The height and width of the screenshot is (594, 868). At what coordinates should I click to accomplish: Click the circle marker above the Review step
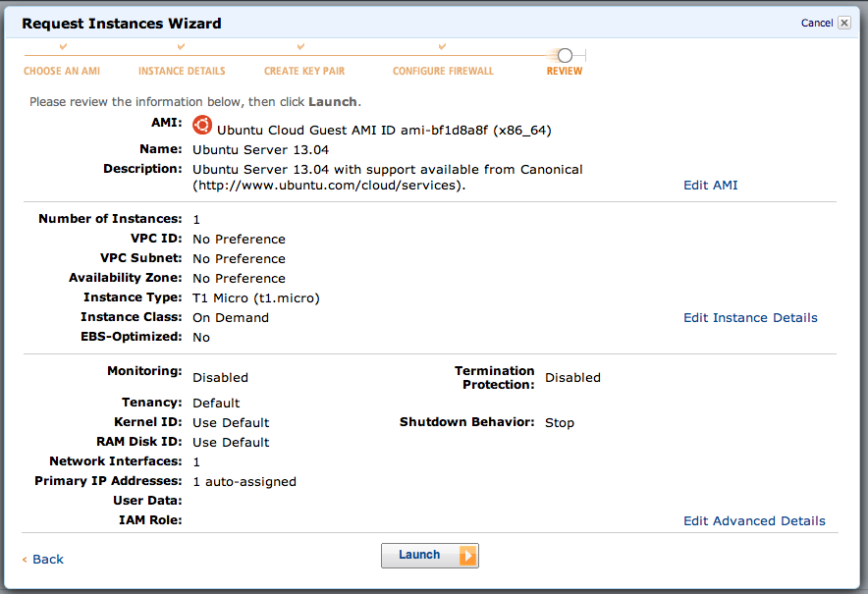point(565,56)
